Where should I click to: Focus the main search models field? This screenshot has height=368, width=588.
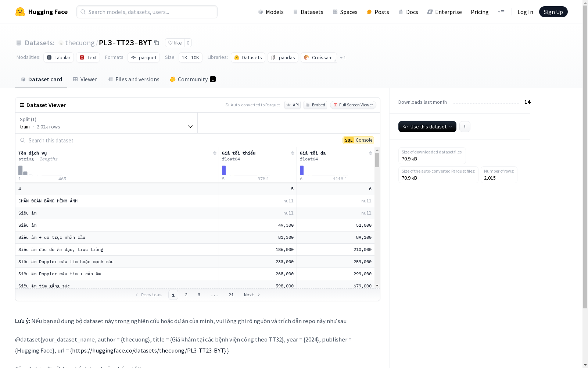pos(147,12)
